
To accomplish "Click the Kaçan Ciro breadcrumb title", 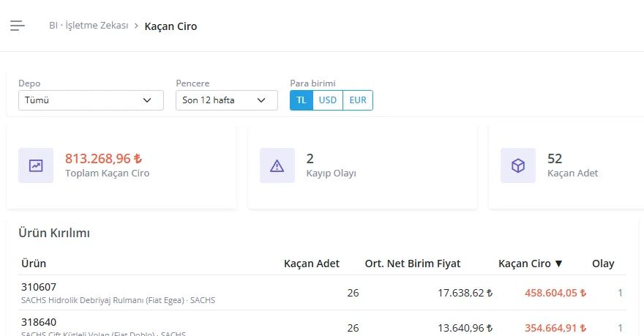I will [171, 26].
